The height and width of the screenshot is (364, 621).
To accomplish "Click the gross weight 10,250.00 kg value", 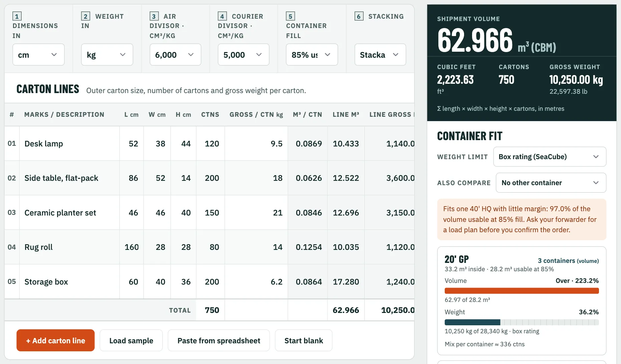I will click(576, 80).
